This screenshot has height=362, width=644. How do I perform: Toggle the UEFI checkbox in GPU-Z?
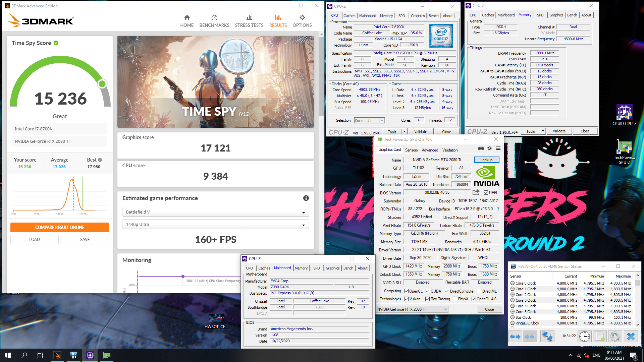click(486, 192)
